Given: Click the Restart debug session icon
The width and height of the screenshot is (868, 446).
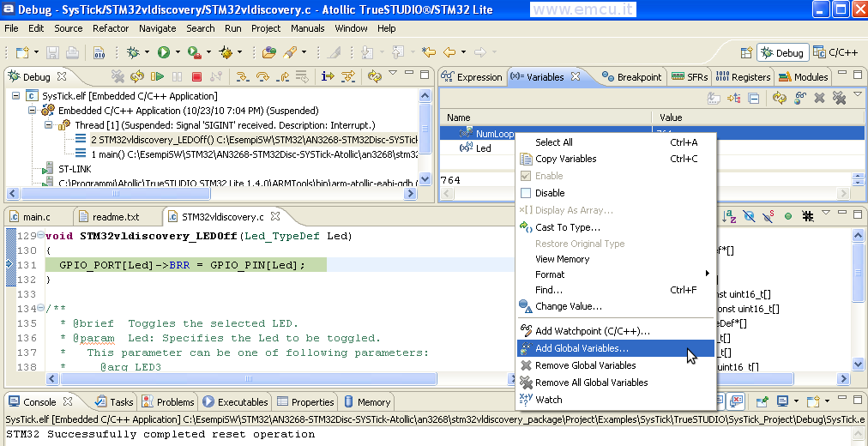Looking at the screenshot, I should pyautogui.click(x=136, y=76).
